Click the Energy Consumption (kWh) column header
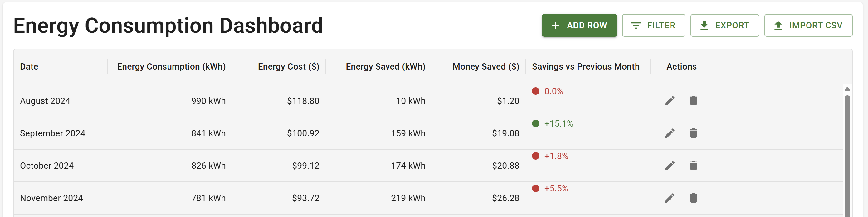The height and width of the screenshot is (217, 868). (x=172, y=66)
